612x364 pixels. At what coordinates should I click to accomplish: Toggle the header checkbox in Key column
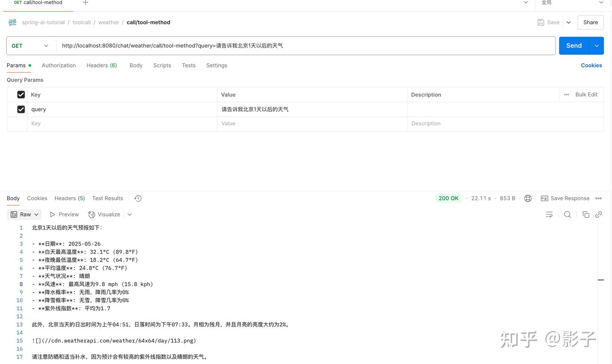[21, 94]
